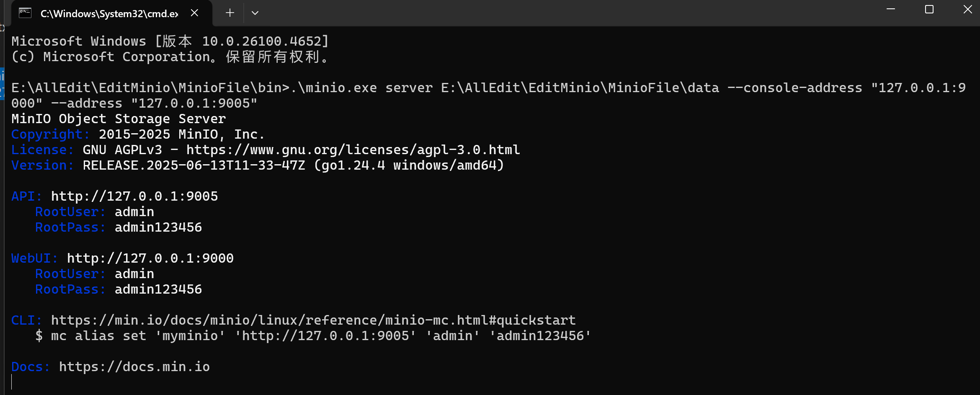Select the mc alias quickstart command text
The width and height of the screenshot is (980, 395).
click(313, 335)
